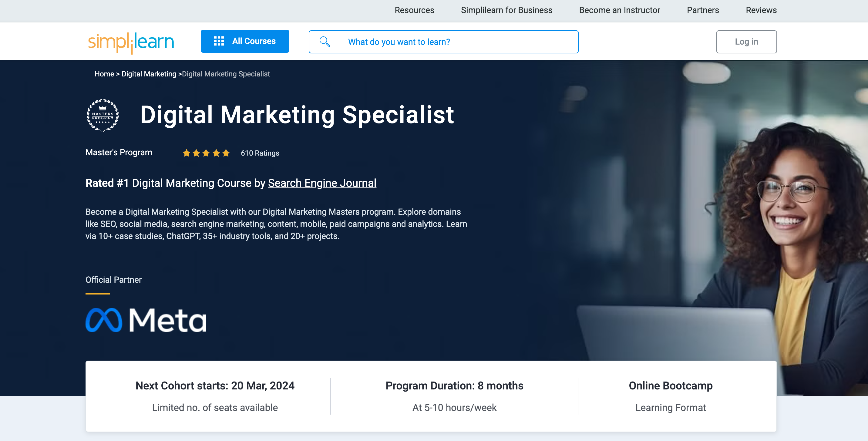
Task: Open Simplilearn for Business
Action: point(506,10)
